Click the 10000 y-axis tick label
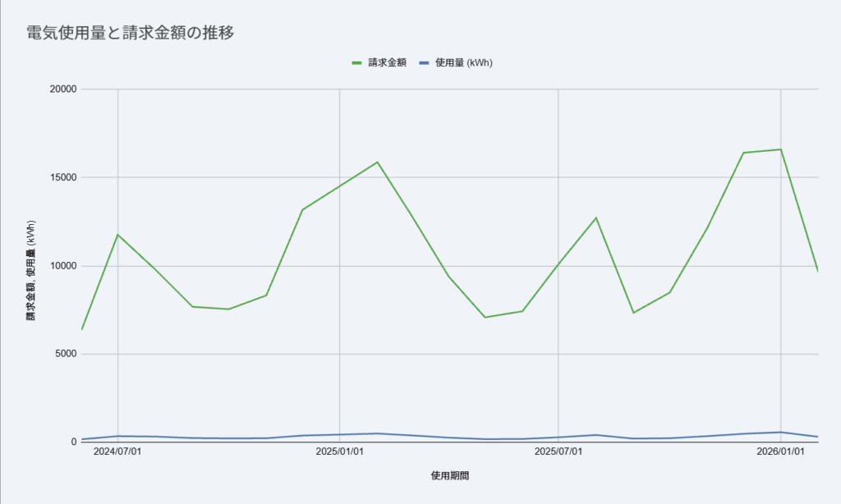Screen dimensions: 841x504 coord(63,266)
